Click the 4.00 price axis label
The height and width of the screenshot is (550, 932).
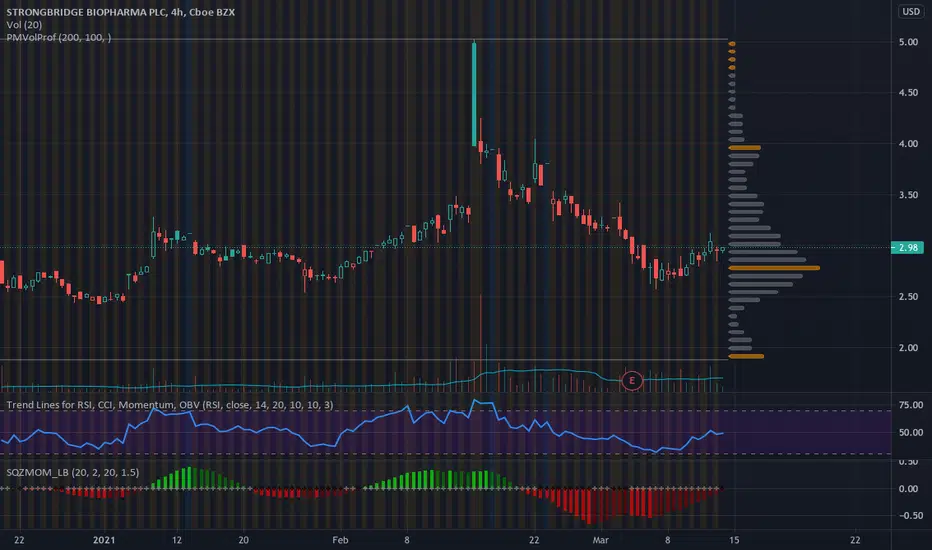pos(908,144)
